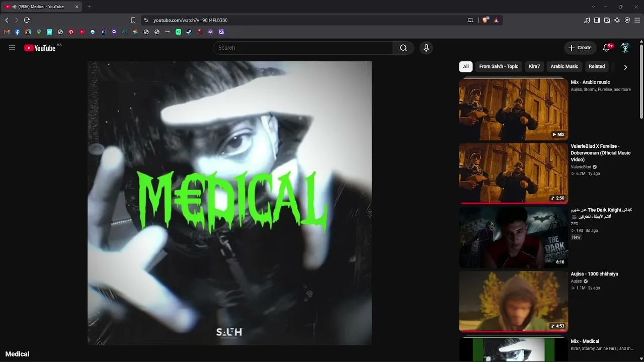Open the YouTube account avatar menu
Image resolution: width=644 pixels, height=362 pixels.
coord(625,48)
